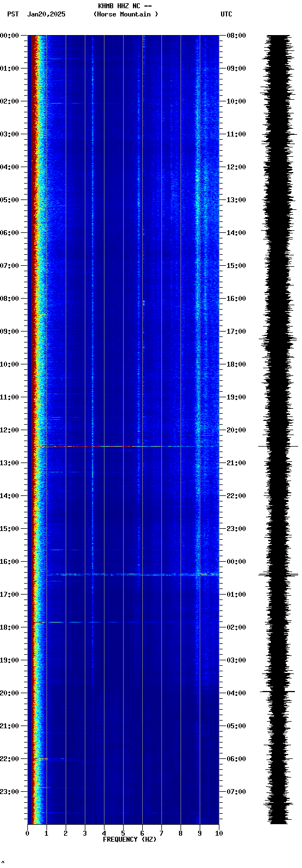The image size is (302, 868).
Task: Click the 14:00 label on UTC axis
Action: tap(236, 233)
